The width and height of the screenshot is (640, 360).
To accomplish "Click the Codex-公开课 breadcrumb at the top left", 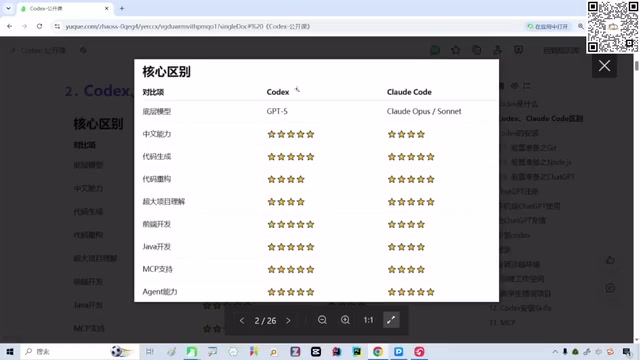I will 43,51.
